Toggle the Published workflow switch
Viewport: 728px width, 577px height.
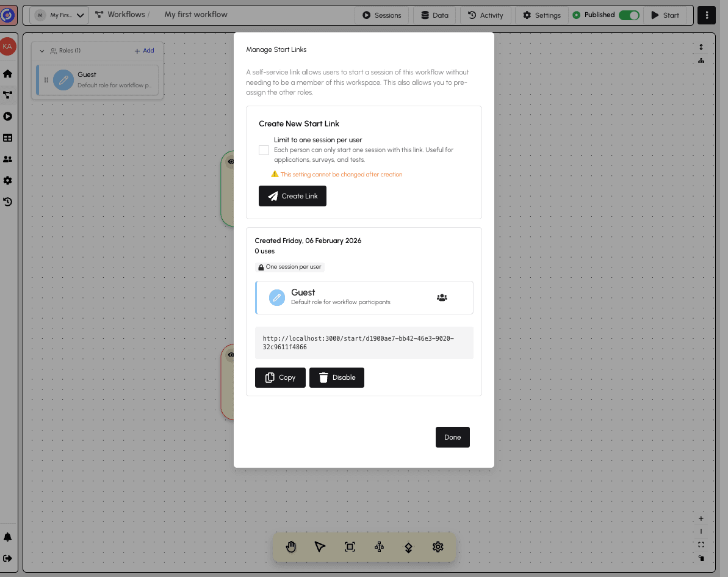point(629,15)
